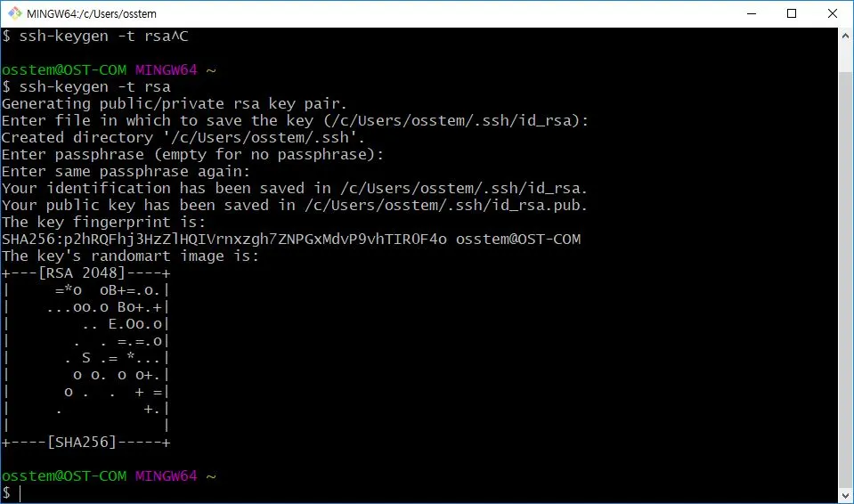Click the window title MINGW64:/c/Users/osstem
This screenshot has height=504, width=854.
[92, 13]
